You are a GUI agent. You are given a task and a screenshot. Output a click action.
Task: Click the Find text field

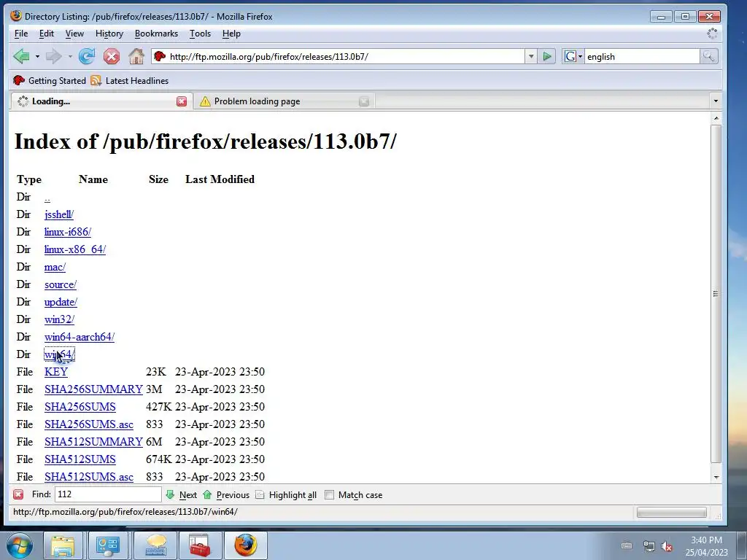pyautogui.click(x=108, y=494)
